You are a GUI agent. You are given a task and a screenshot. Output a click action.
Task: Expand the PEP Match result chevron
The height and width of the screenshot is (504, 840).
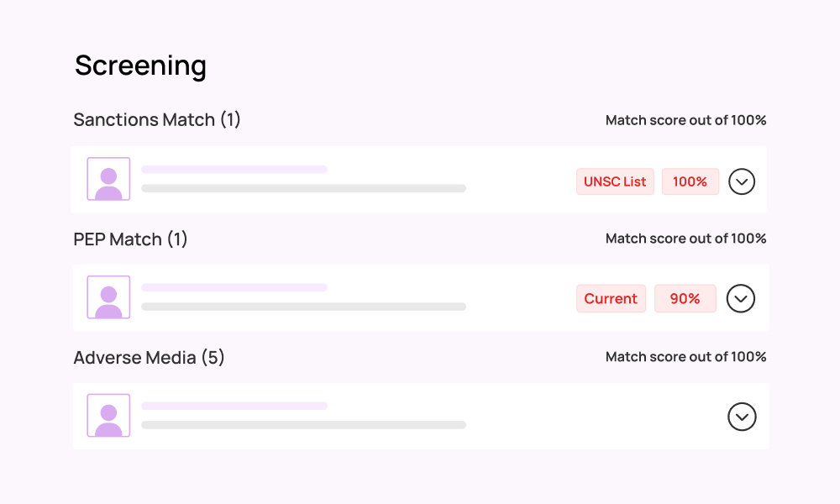740,298
